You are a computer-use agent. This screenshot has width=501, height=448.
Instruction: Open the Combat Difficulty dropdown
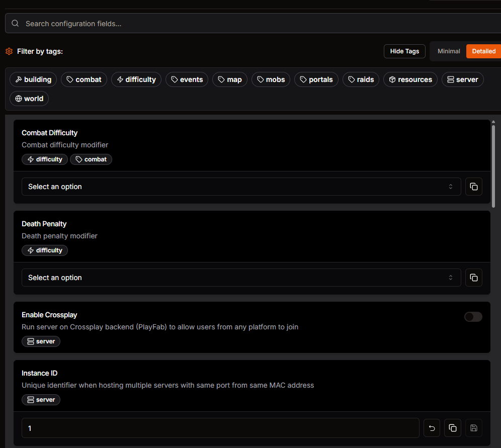[x=241, y=187]
